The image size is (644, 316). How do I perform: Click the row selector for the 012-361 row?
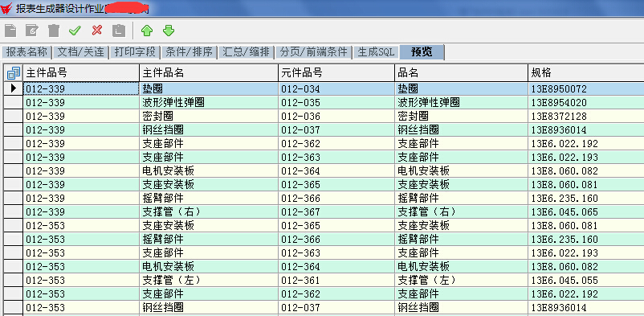click(14, 280)
